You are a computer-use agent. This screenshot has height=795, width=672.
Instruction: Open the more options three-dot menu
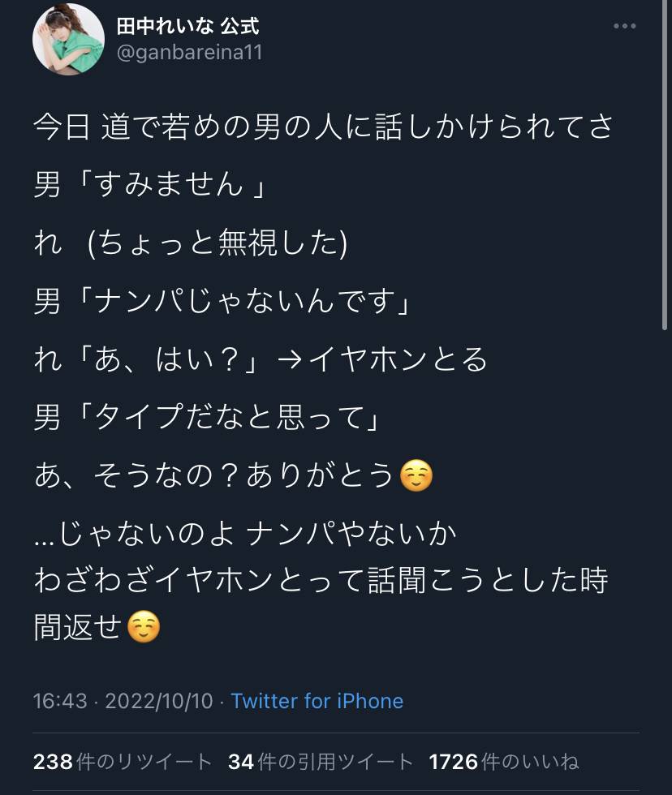click(x=624, y=27)
